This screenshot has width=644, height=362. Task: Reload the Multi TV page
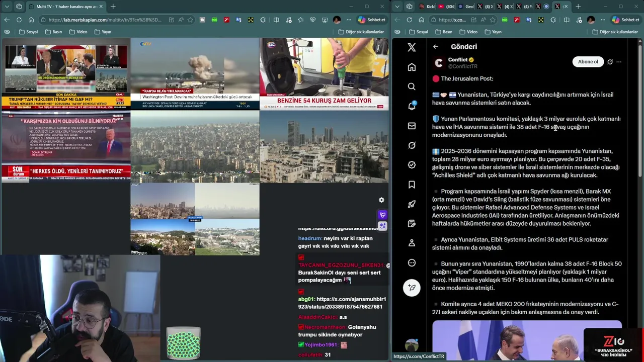pyautogui.click(x=19, y=20)
